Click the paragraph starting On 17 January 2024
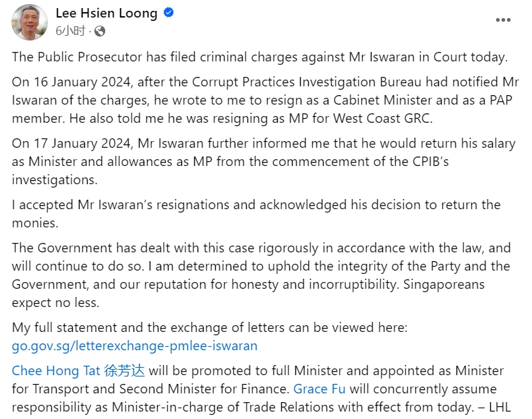The image size is (532, 419). point(264,162)
